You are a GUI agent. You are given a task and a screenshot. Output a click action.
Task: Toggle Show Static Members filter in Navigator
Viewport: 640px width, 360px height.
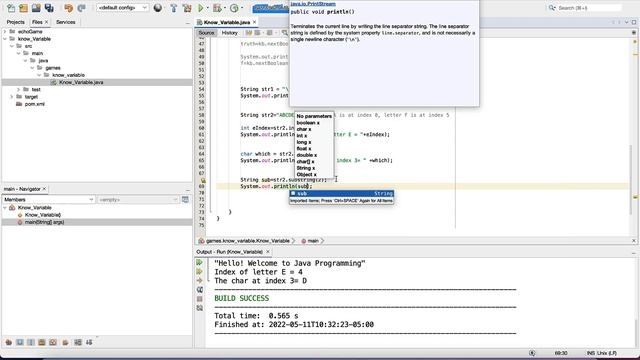(x=31, y=342)
